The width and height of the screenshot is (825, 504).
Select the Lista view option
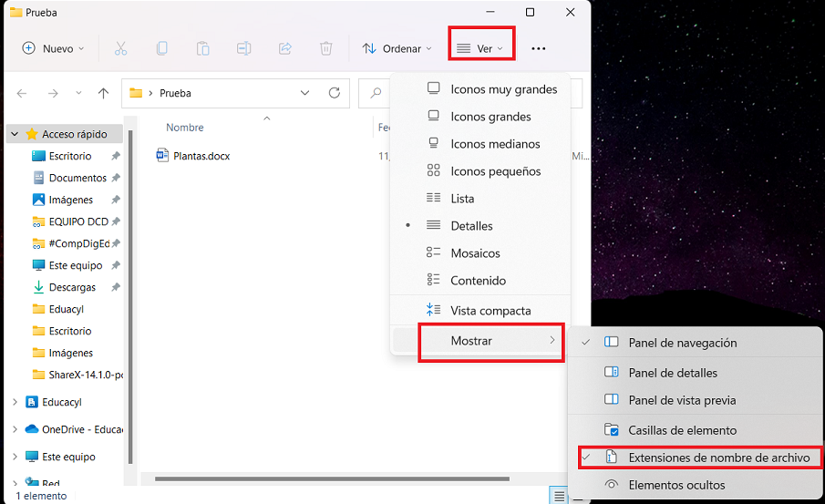480,199
